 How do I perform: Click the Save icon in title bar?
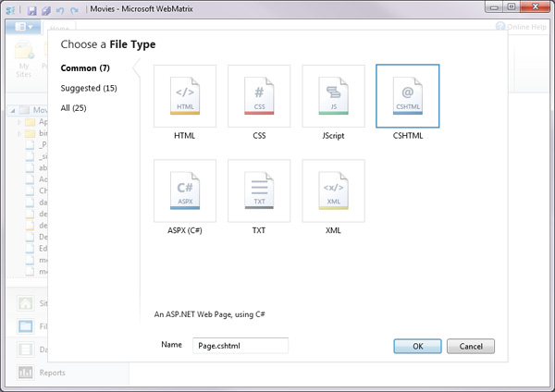(31, 10)
